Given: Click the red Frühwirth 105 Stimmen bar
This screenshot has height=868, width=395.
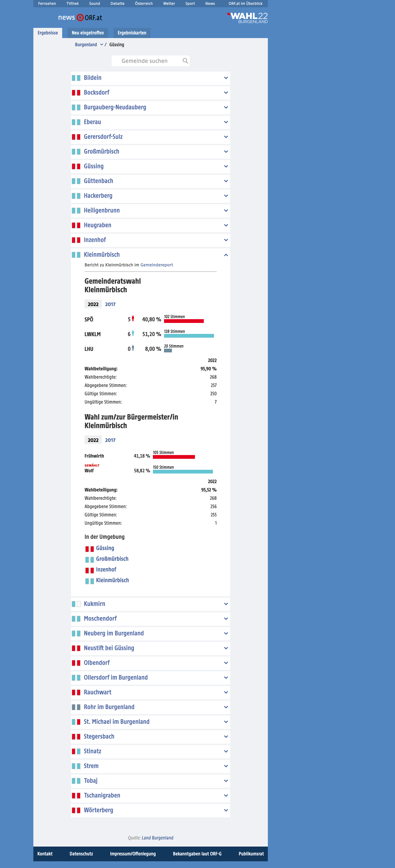Looking at the screenshot, I should point(174,457).
